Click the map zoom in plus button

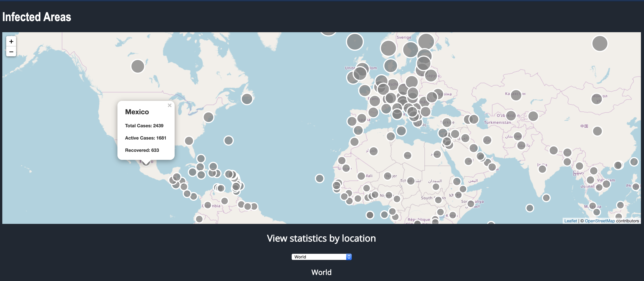coord(11,41)
